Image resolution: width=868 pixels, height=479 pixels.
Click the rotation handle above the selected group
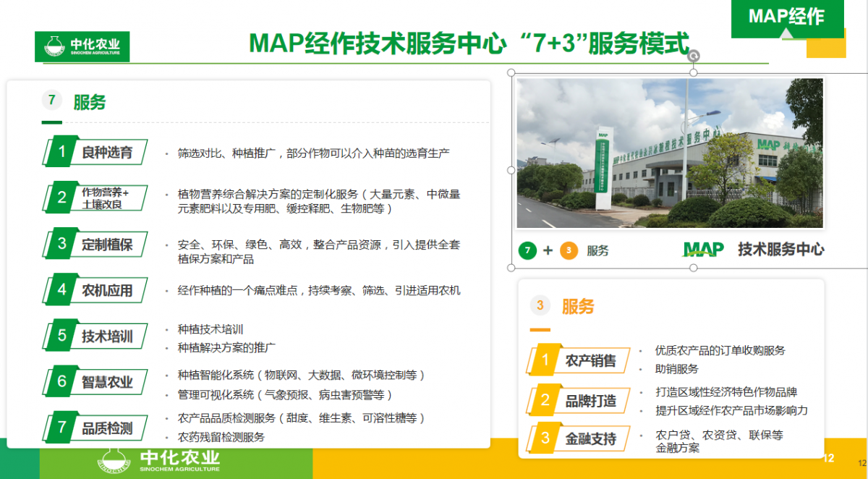pyautogui.click(x=693, y=55)
